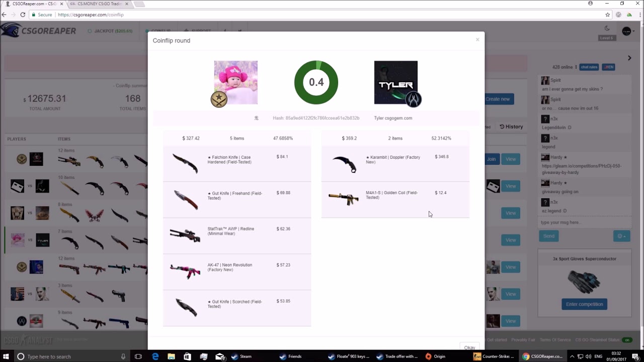
Task: Click Send in the chat panel
Action: click(549, 236)
